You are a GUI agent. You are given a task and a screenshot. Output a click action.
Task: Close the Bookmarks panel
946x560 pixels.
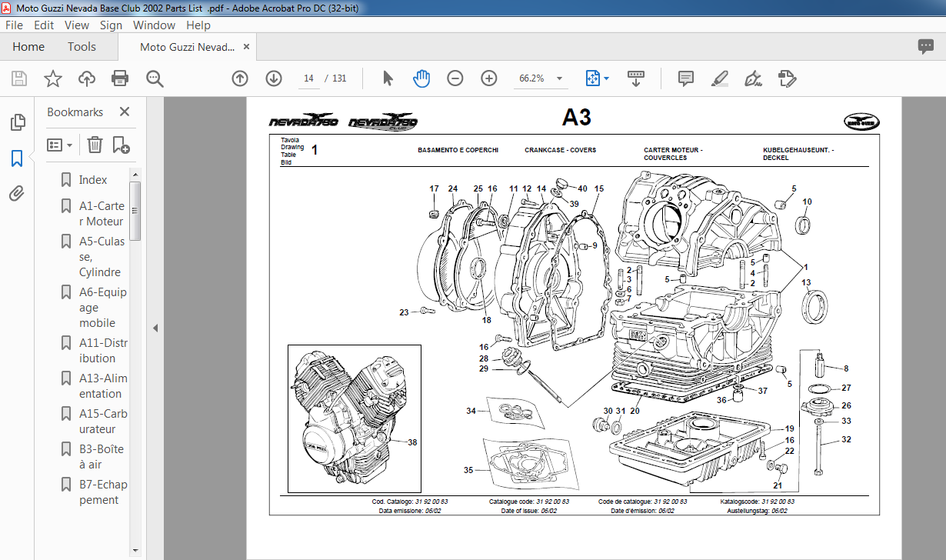click(125, 112)
